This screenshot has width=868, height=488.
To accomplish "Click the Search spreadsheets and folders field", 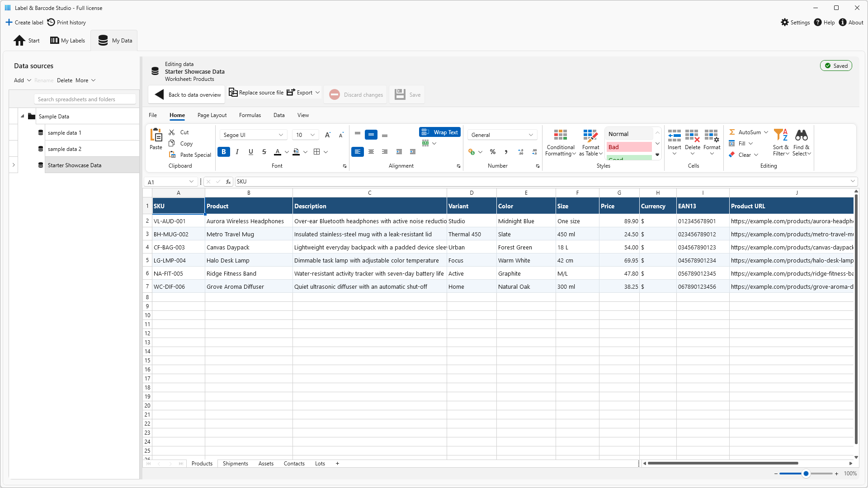I will 85,99.
